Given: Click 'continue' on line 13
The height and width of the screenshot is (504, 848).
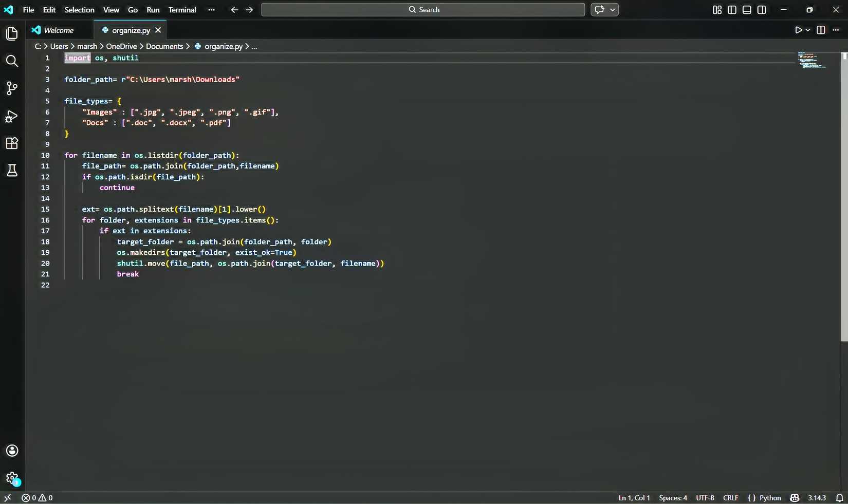Looking at the screenshot, I should 117,188.
